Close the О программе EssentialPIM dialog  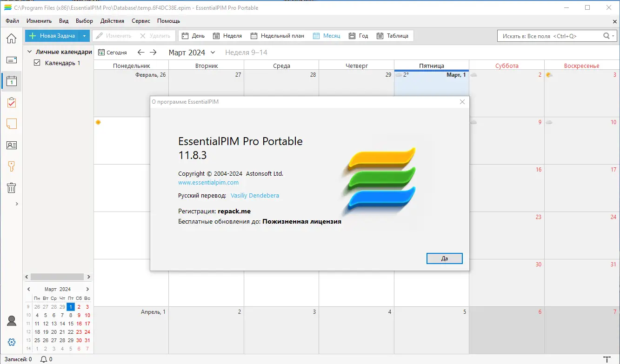coord(462,102)
